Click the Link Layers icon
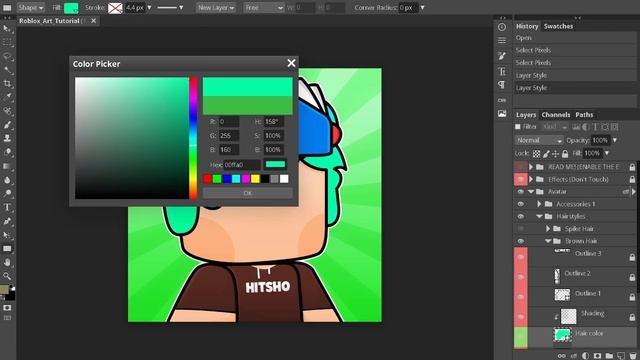 pos(562,356)
